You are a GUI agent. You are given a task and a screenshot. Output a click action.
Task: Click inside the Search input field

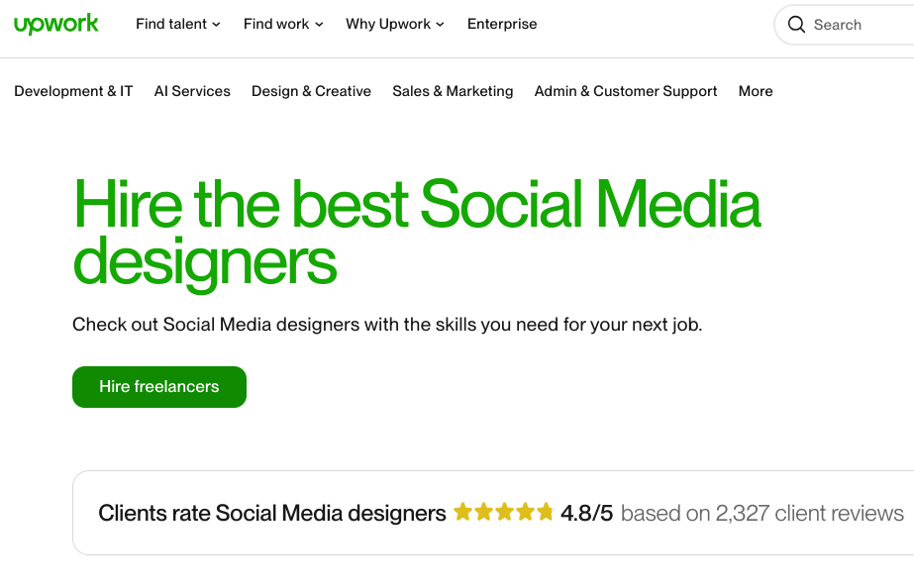[852, 24]
